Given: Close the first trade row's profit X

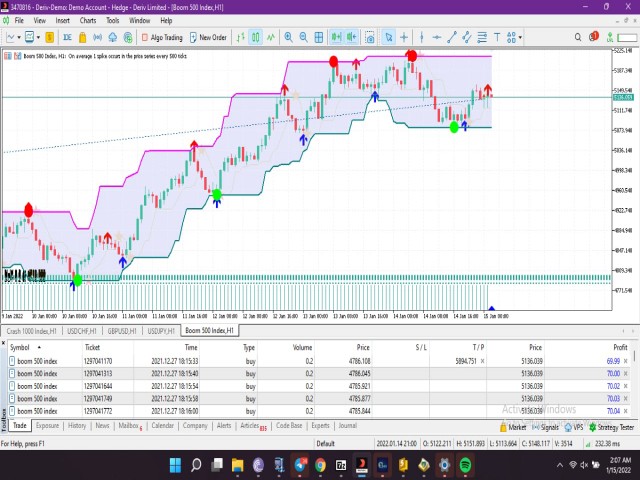Looking at the screenshot, I should click(626, 361).
